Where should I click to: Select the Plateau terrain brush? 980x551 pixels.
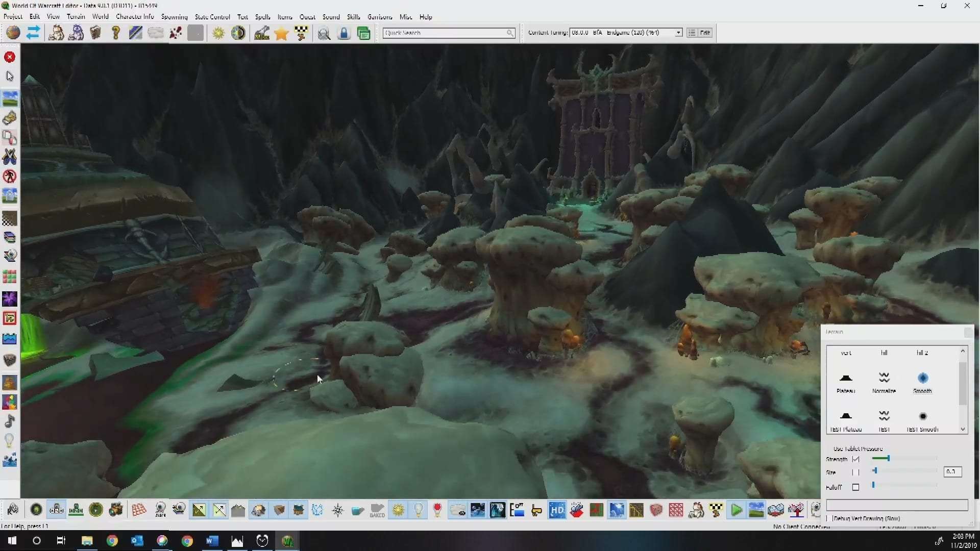(x=846, y=379)
